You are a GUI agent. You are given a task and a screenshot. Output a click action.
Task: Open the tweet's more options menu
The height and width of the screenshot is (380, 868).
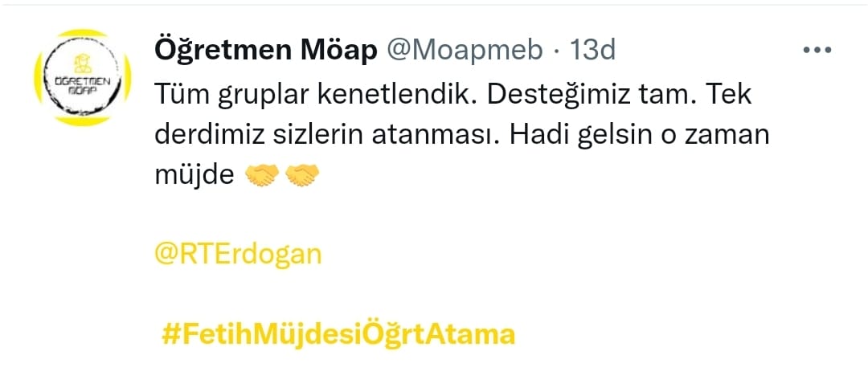pos(817,51)
